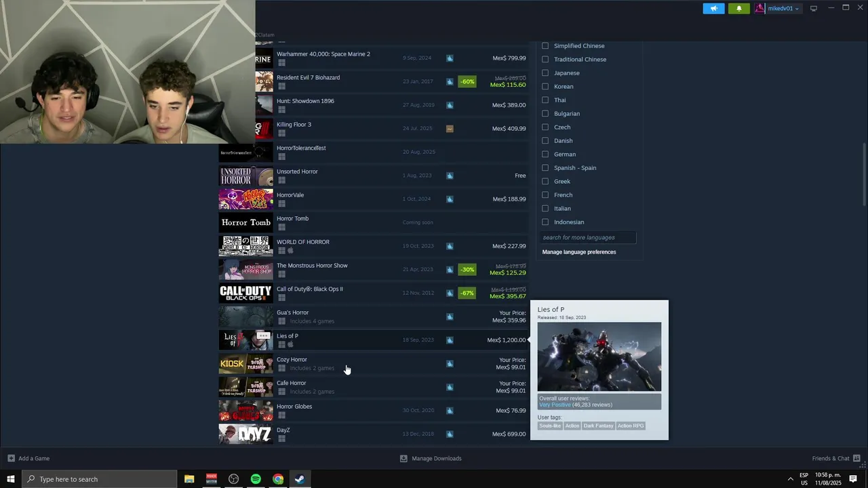Click the Unsorted Horror game thumbnail
The image size is (868, 488).
245,176
